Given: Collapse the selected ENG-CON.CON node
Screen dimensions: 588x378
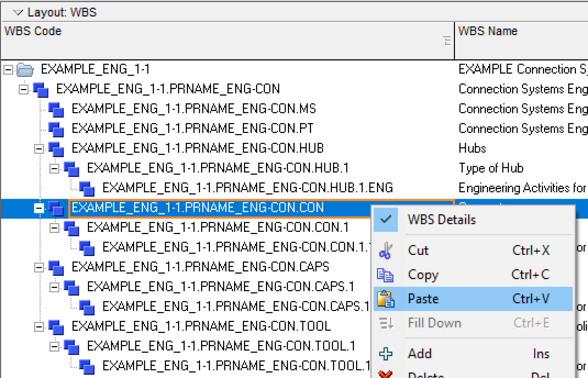Looking at the screenshot, I should [x=39, y=208].
